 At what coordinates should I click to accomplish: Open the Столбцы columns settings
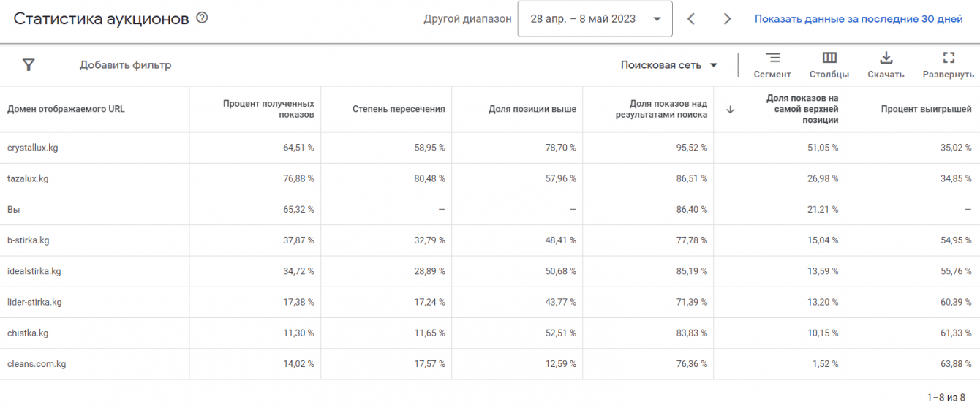click(x=829, y=64)
